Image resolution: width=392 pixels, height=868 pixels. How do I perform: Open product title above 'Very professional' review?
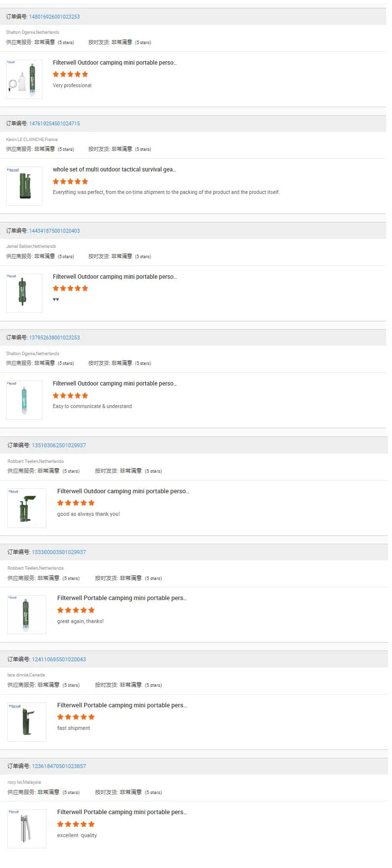(x=115, y=63)
